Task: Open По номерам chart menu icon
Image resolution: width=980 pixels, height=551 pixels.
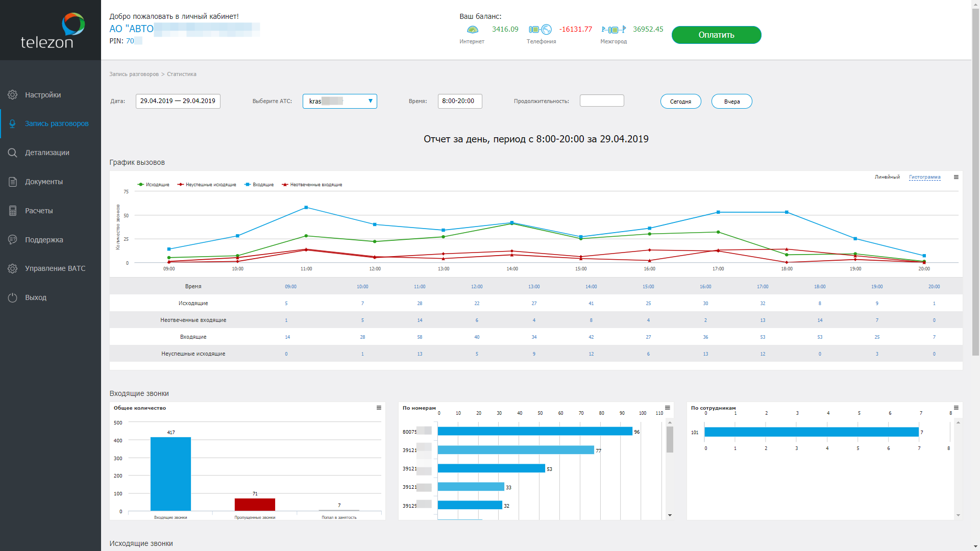Action: click(x=667, y=408)
